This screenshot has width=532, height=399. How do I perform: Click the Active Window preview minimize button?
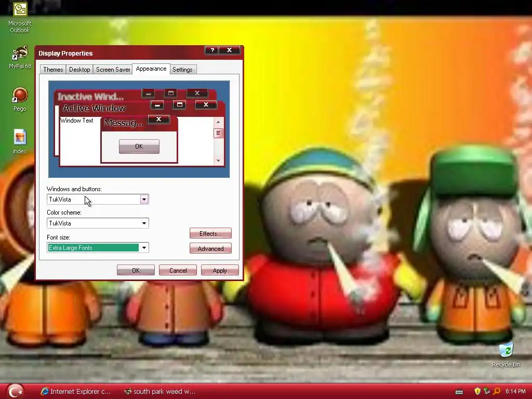157,105
